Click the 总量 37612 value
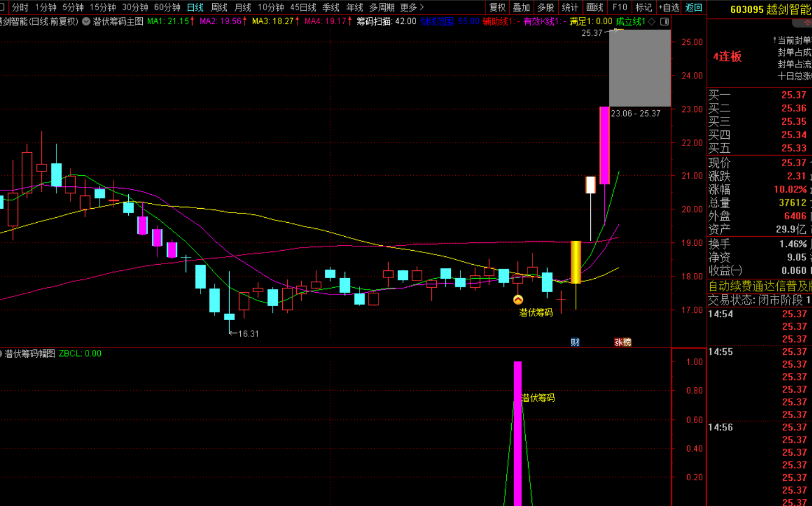The height and width of the screenshot is (506, 812). point(792,203)
